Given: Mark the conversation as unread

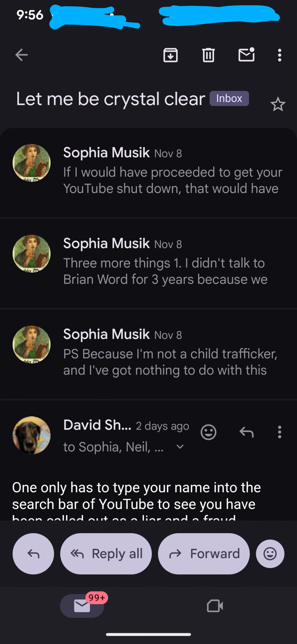Looking at the screenshot, I should coord(246,55).
